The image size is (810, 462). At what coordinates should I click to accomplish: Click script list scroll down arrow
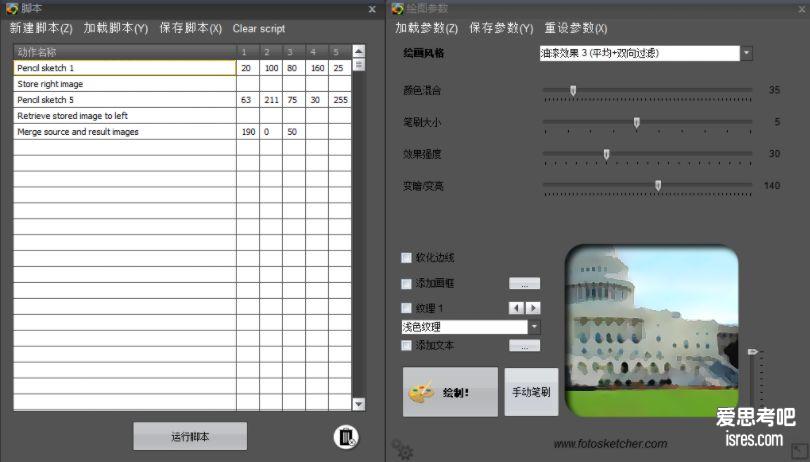(359, 404)
